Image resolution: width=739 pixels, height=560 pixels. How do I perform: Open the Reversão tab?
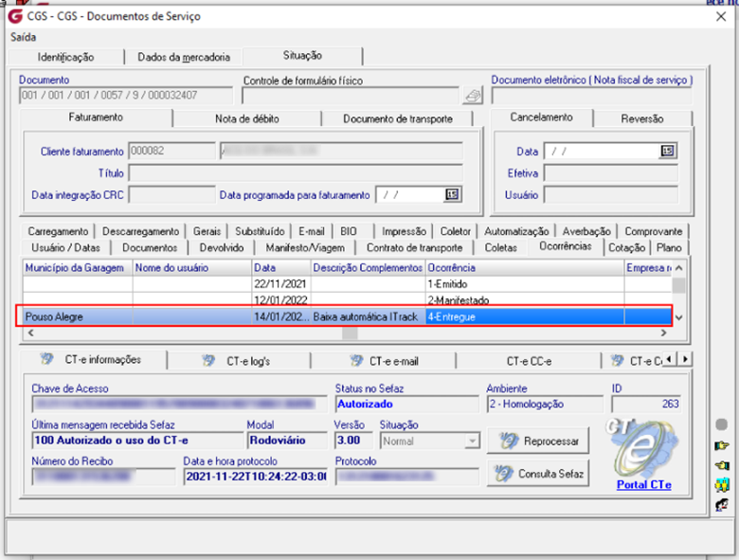point(642,118)
